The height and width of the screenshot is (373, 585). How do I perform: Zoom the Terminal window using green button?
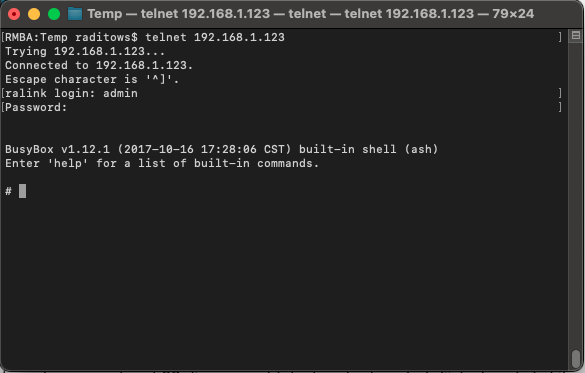pyautogui.click(x=54, y=15)
